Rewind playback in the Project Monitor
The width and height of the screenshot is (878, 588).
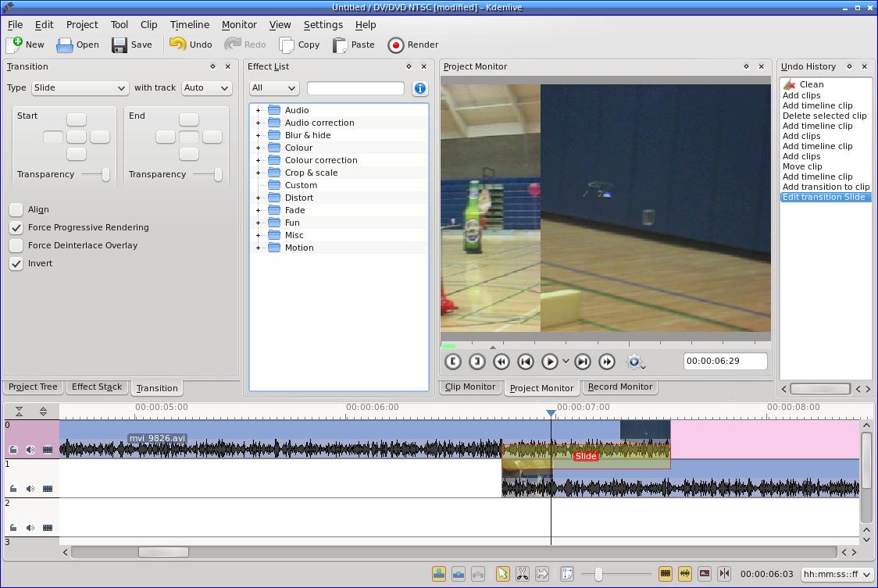[x=501, y=362]
